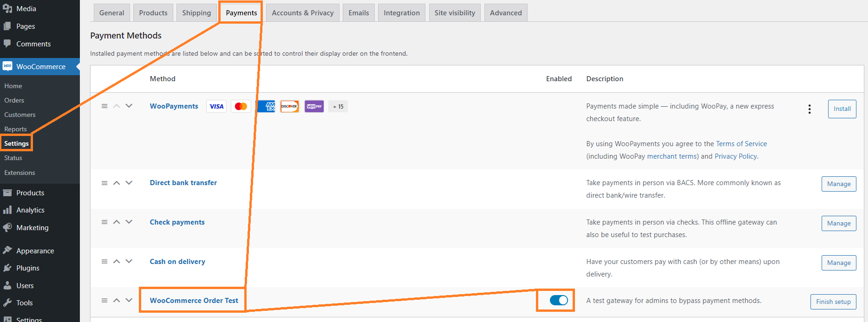Open the Accounts & Privacy tab
868x322 pixels.
[x=303, y=13]
